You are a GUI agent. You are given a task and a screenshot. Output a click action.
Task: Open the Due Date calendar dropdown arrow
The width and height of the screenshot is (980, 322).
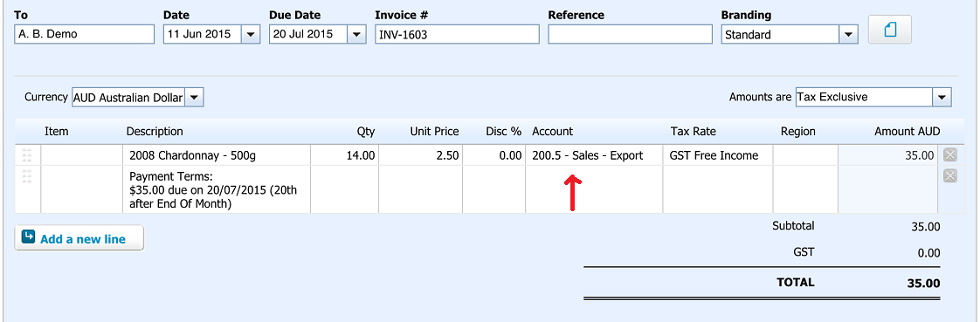(357, 35)
